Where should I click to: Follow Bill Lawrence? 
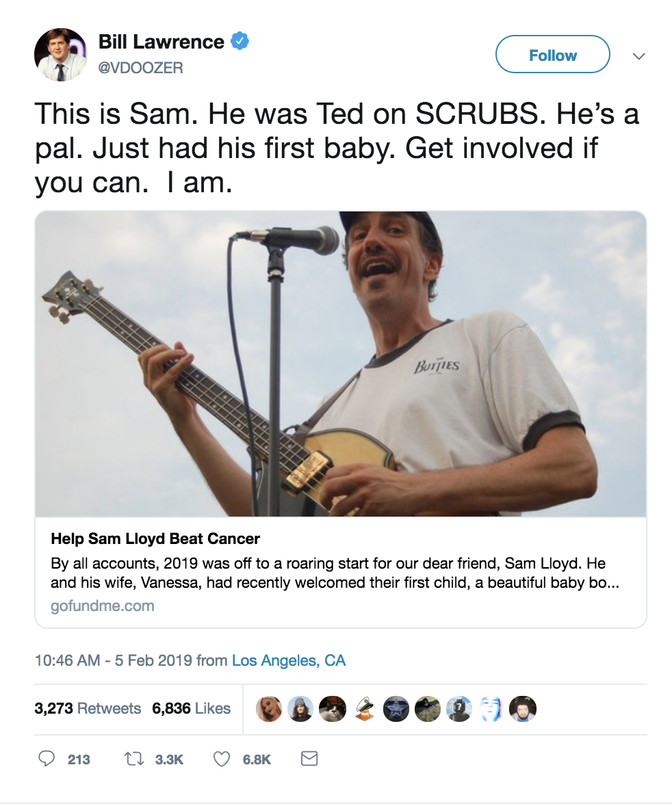552,55
